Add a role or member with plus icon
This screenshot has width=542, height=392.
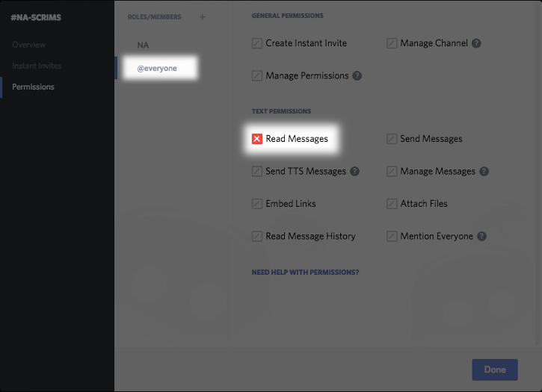[x=202, y=16]
